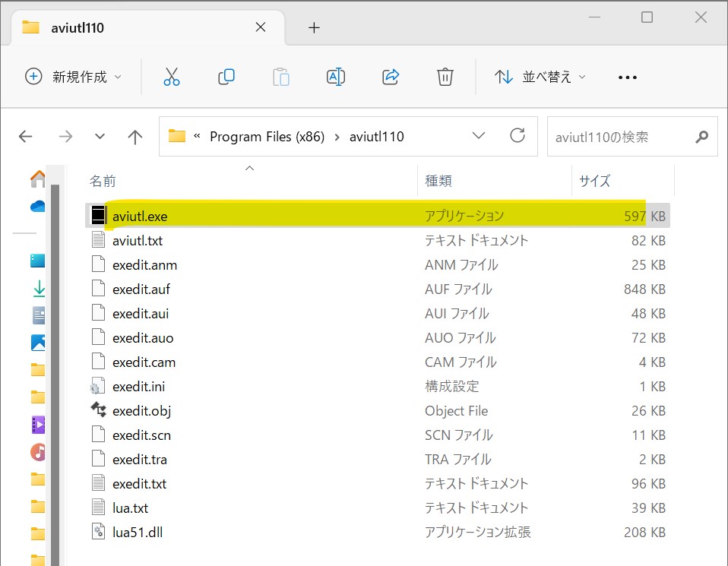The width and height of the screenshot is (728, 566).
Task: Click the aviutl110 breadcrumb segment
Action: tap(376, 137)
